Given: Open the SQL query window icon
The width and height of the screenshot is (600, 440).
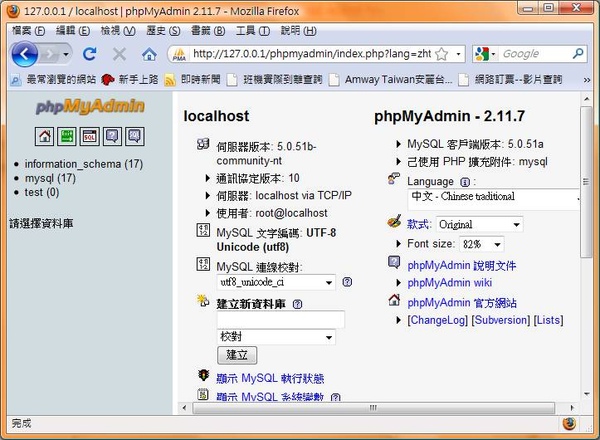Looking at the screenshot, I should tap(90, 136).
